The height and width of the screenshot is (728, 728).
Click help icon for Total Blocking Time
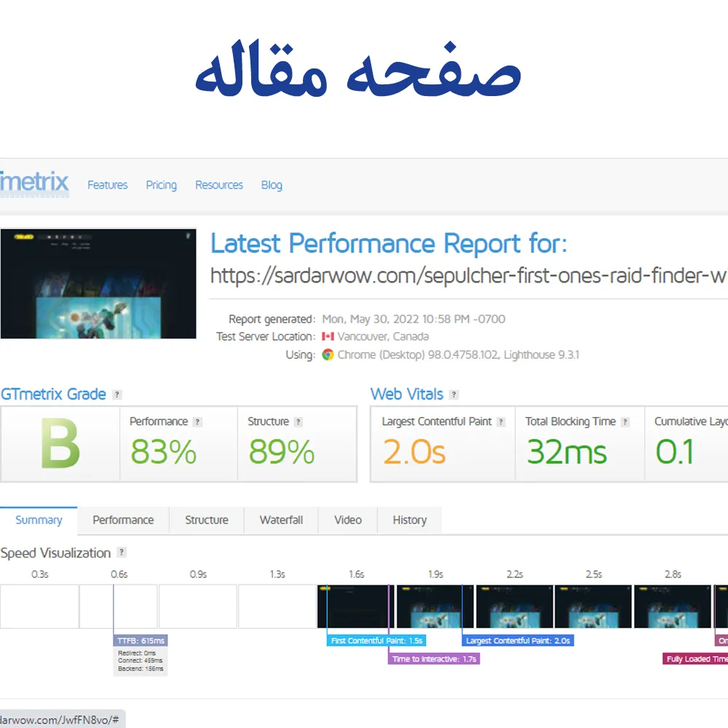pyautogui.click(x=625, y=422)
